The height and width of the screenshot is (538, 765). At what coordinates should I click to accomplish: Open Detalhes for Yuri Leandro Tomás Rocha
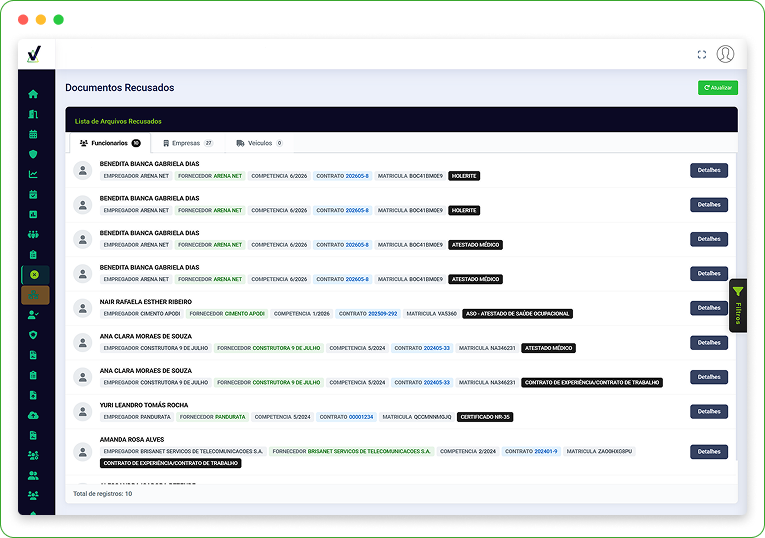point(709,411)
